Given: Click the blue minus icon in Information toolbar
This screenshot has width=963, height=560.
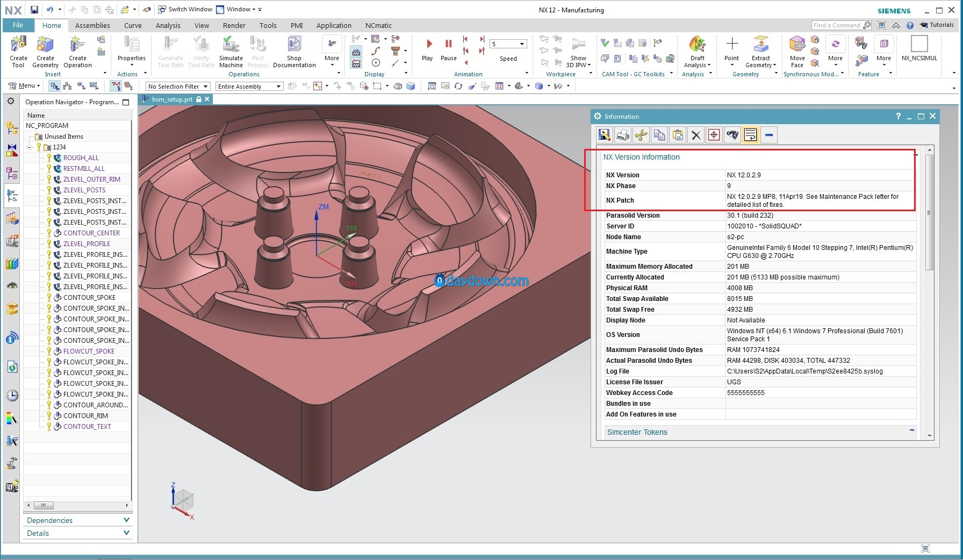Looking at the screenshot, I should click(769, 135).
